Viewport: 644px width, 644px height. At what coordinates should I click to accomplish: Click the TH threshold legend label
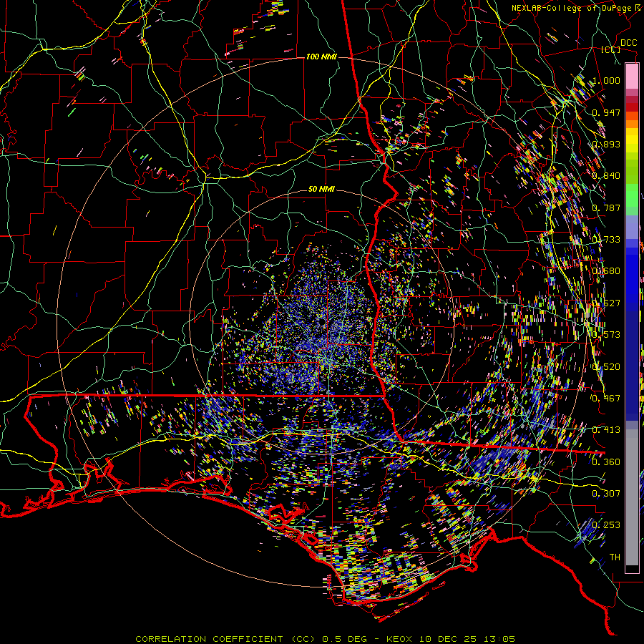coord(615,557)
